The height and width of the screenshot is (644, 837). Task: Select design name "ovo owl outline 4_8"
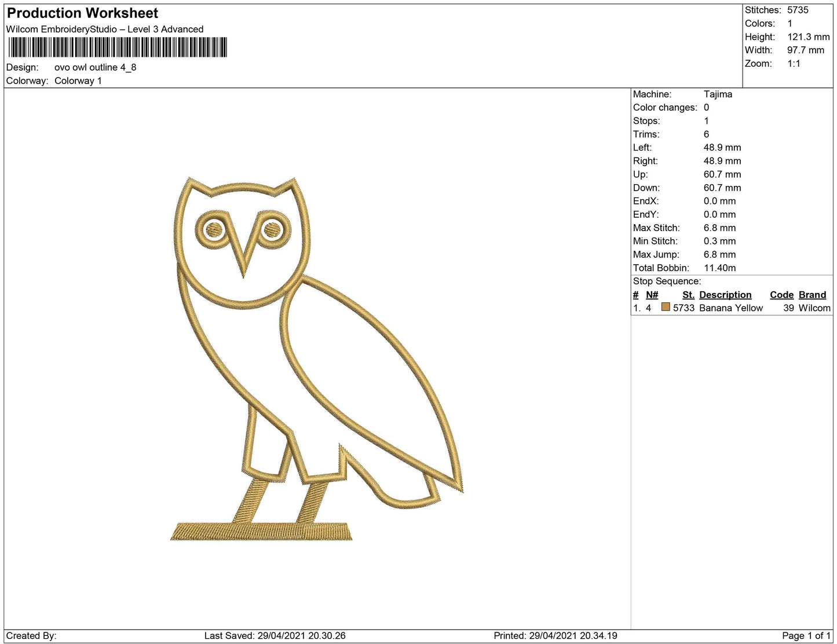[x=96, y=67]
